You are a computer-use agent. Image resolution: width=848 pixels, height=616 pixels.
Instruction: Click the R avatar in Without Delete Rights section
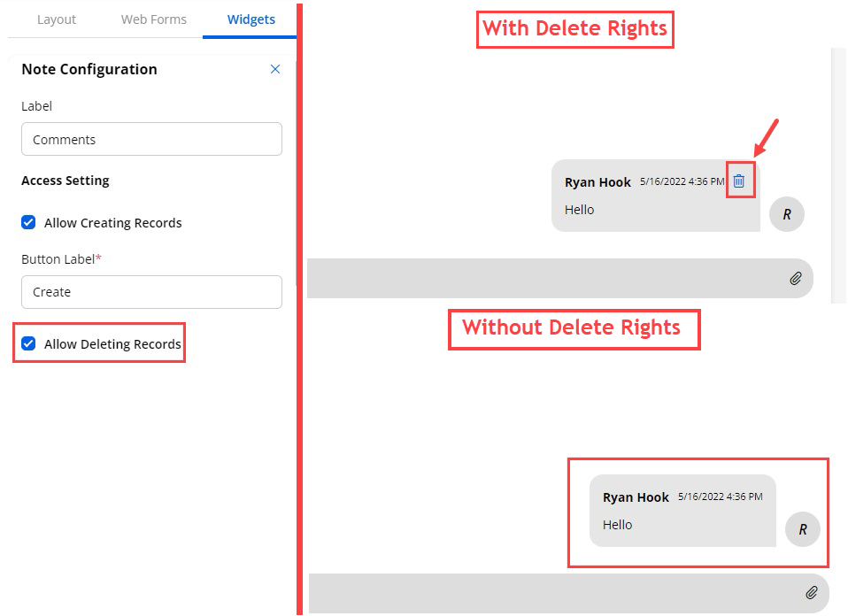802,529
